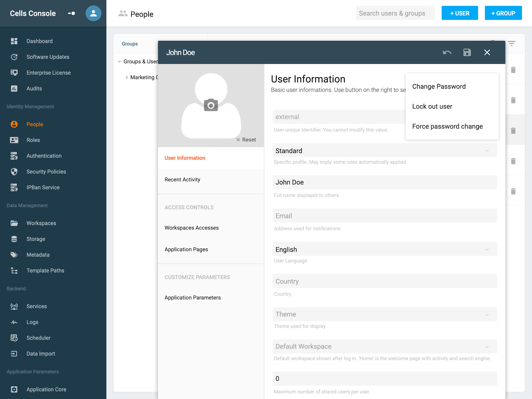The height and width of the screenshot is (399, 532).
Task: Collapse the Groups & Users tree node
Action: (x=119, y=62)
